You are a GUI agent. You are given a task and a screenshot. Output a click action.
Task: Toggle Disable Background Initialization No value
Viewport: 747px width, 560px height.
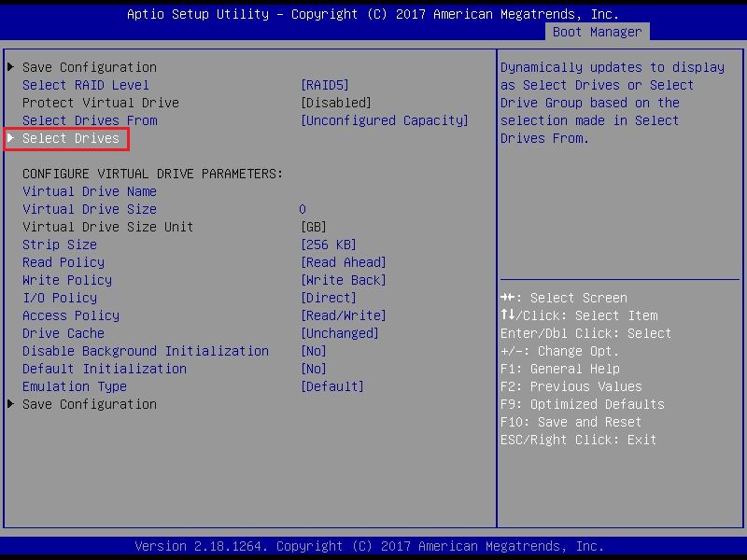pos(313,351)
